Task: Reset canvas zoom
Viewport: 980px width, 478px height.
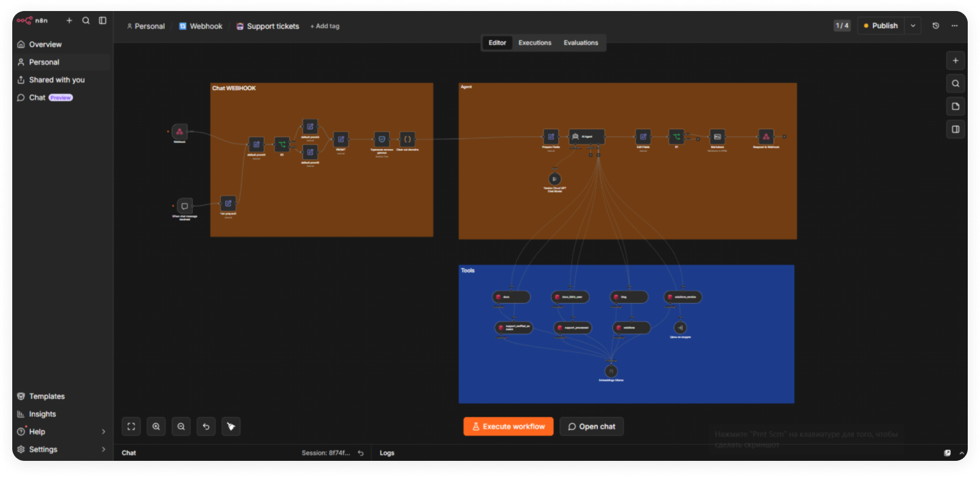Action: 206,427
